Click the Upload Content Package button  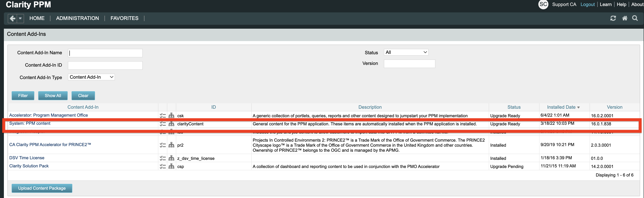coord(42,188)
